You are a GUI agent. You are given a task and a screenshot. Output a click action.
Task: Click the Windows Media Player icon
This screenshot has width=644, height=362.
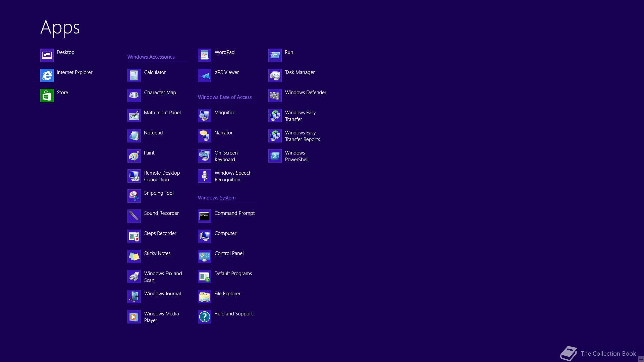pyautogui.click(x=134, y=317)
